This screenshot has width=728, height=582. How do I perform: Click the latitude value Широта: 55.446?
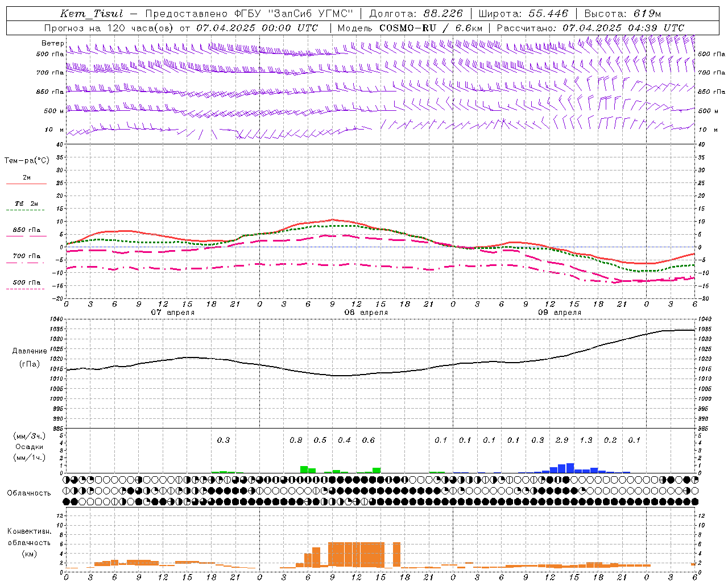click(x=523, y=14)
